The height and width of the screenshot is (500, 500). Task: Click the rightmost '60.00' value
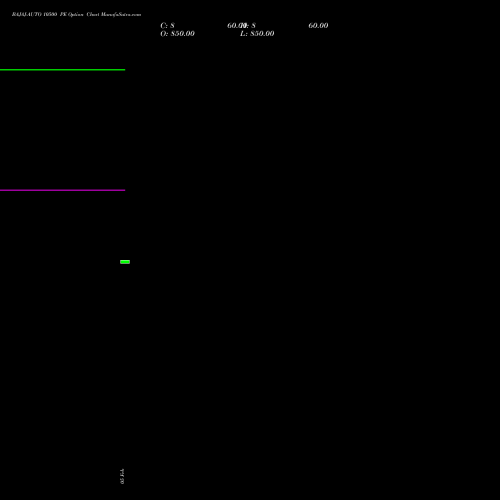point(318,26)
